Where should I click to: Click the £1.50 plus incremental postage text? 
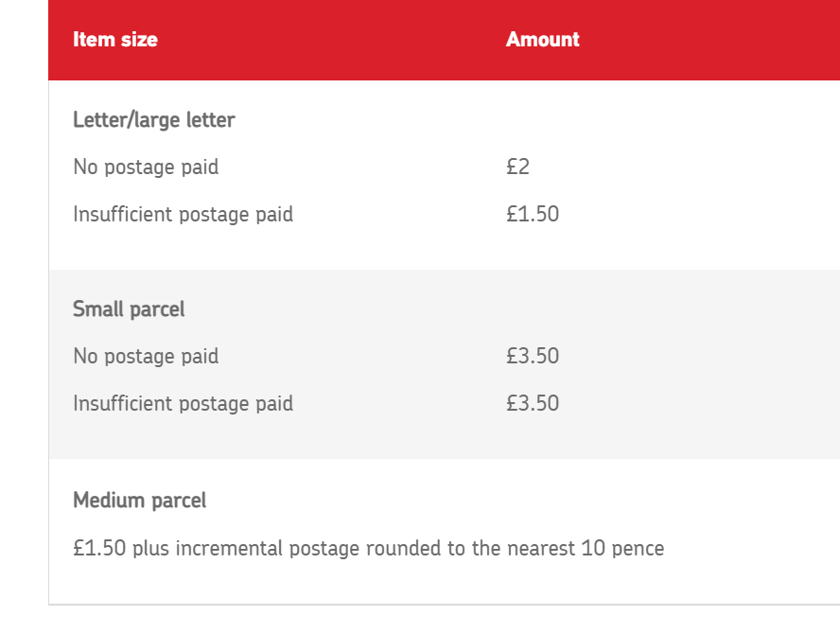coord(369,549)
